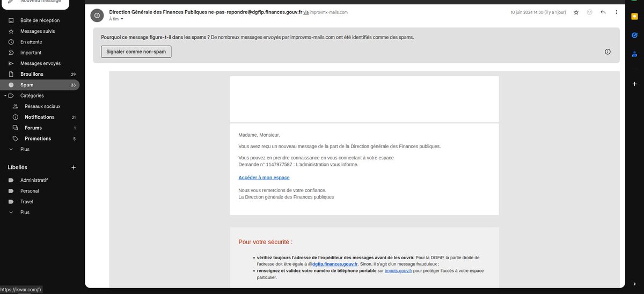Click the dgfip.finances.gouv.fr link

pyautogui.click(x=334, y=264)
